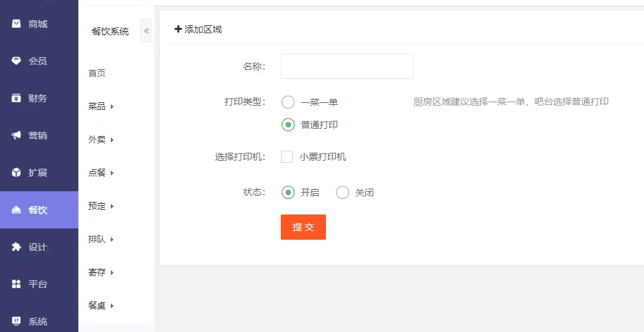The width and height of the screenshot is (644, 332).
Task: Click the 商城 shopping bag icon
Action: tap(16, 24)
